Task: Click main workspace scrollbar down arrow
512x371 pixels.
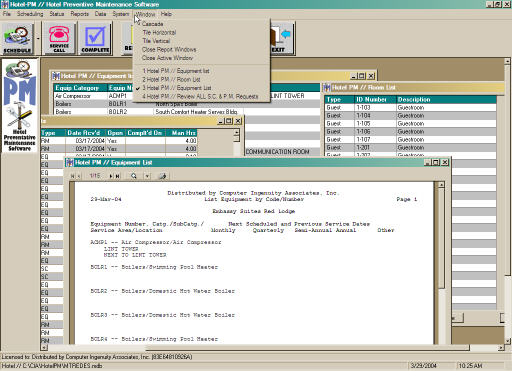Action: [x=507, y=341]
